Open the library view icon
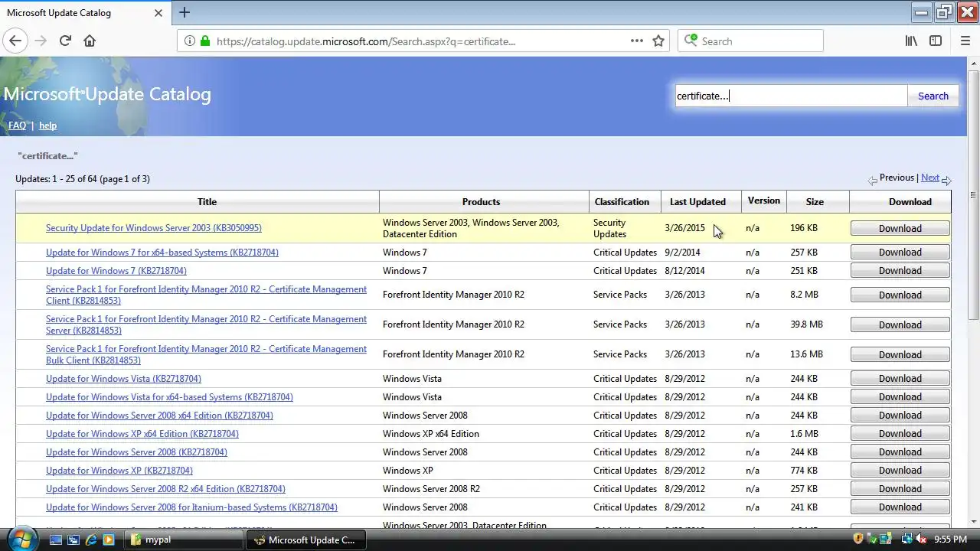This screenshot has width=980, height=551. pos(911,41)
